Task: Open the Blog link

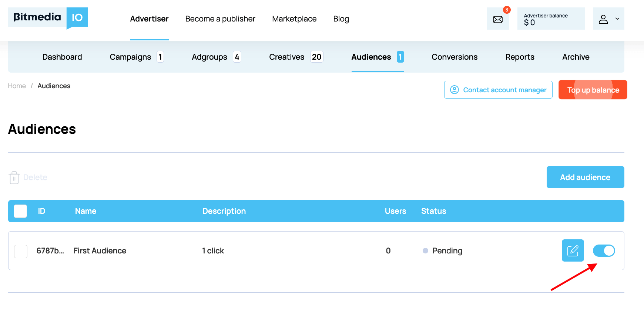Action: 341,19
